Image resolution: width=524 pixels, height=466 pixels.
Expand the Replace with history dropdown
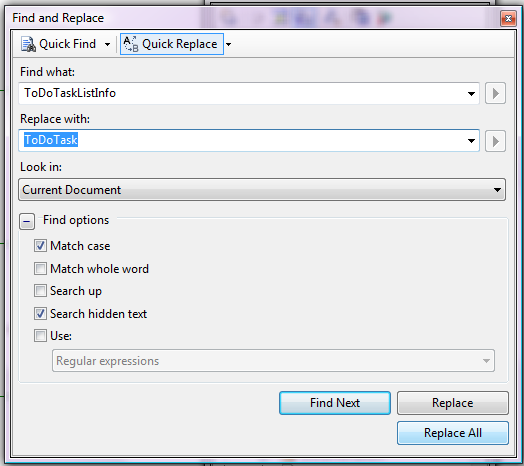[471, 141]
